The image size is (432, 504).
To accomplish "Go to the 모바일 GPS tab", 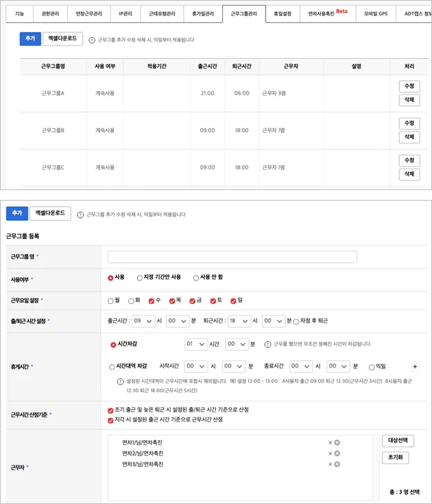I will tap(374, 13).
